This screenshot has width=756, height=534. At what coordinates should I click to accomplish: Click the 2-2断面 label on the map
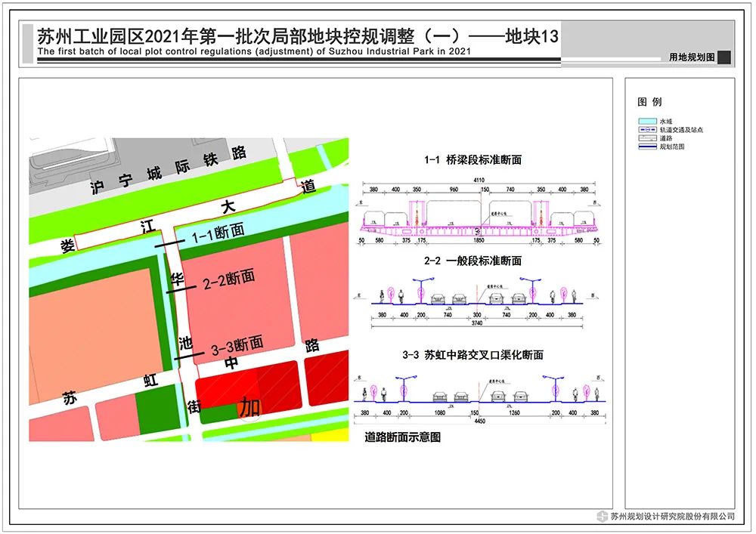point(229,279)
